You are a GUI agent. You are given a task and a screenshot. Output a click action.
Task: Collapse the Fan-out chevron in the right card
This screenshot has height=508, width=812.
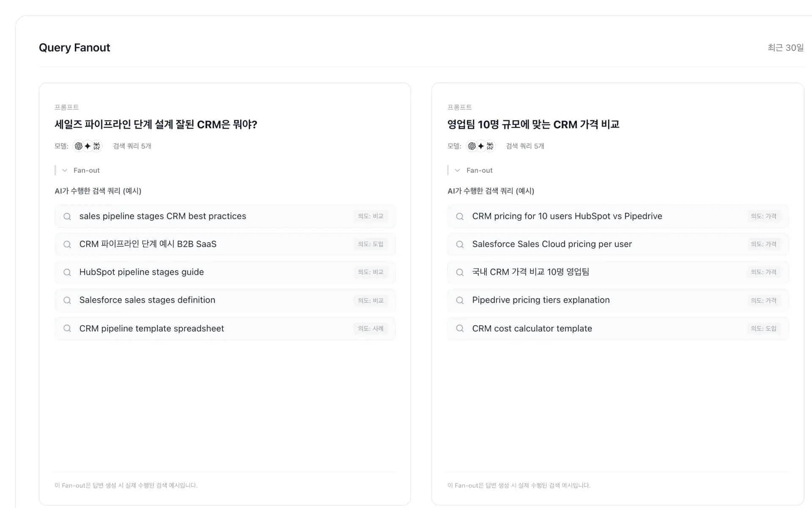click(458, 171)
